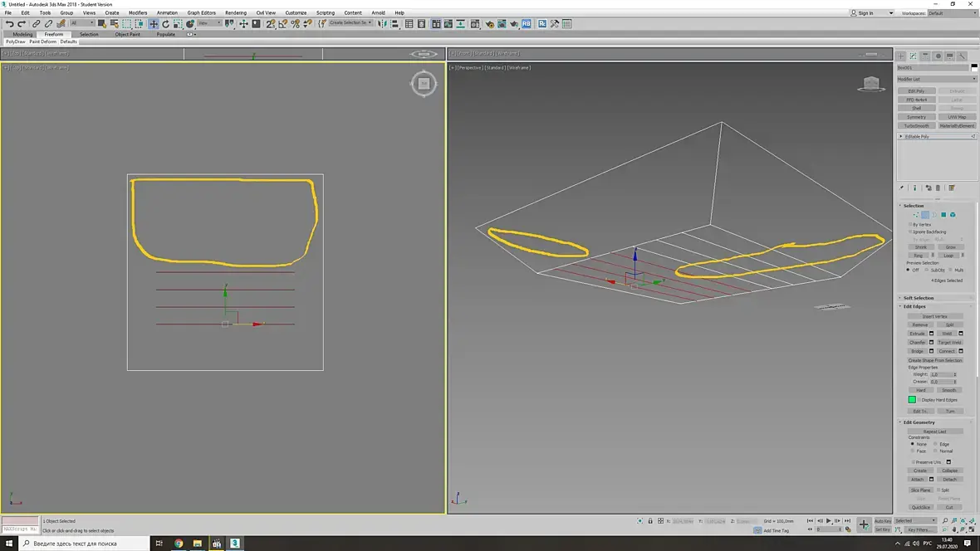Expand Editable Poly stack entry
980x551 pixels.
coord(901,136)
